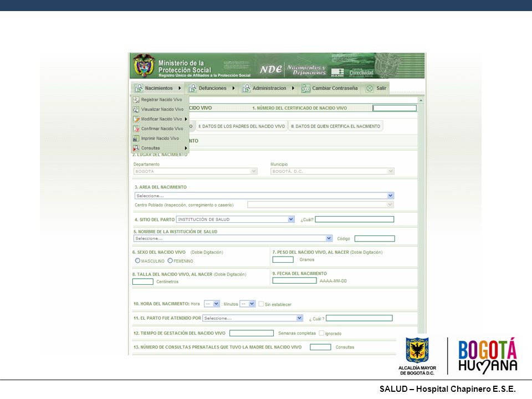
Task: Click the atendido por ¿Cuál? field
Action: 359,318
